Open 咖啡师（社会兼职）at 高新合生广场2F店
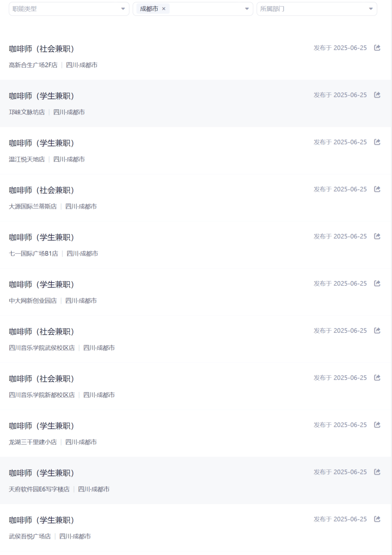The image size is (392, 555). [x=41, y=49]
